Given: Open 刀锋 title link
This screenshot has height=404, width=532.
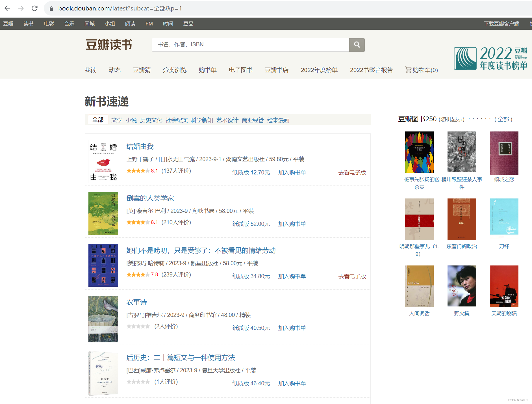Looking at the screenshot, I should [x=504, y=246].
